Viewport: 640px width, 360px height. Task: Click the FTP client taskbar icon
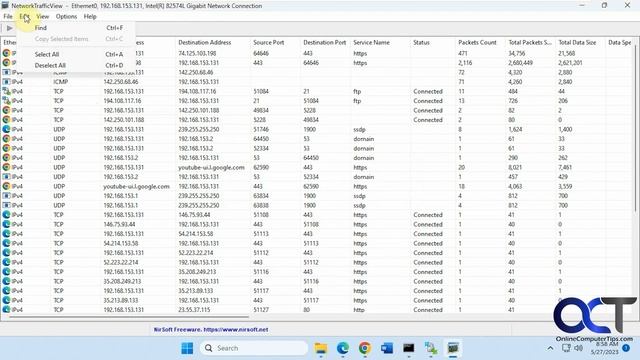[x=431, y=348]
